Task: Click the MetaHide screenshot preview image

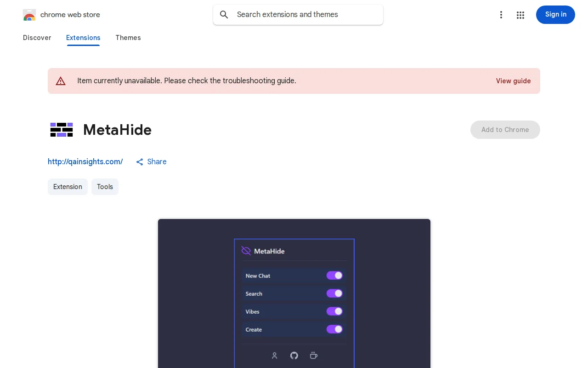Action: 294,293
